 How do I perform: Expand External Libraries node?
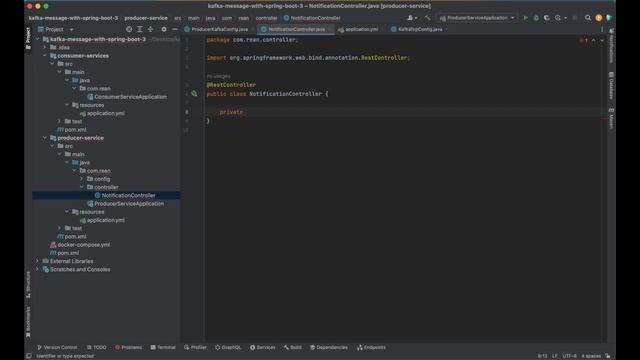[x=38, y=261]
